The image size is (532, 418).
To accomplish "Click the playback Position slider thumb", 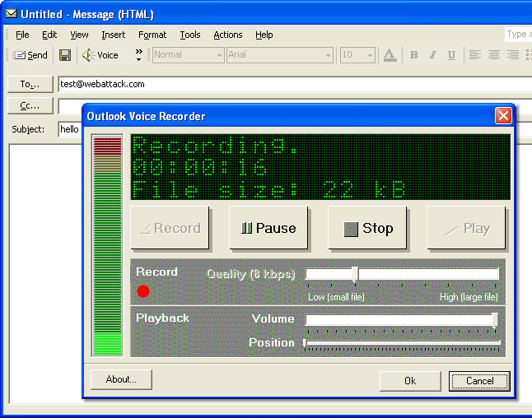I will coord(305,343).
